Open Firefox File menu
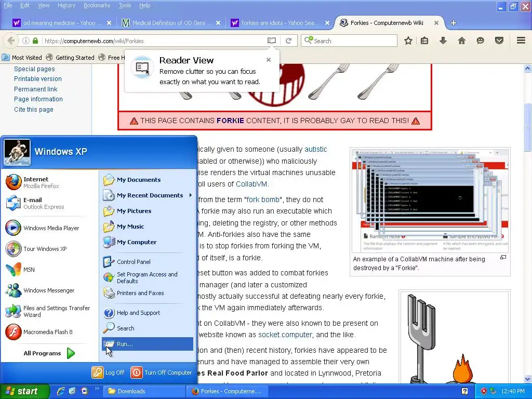 (x=8, y=5)
